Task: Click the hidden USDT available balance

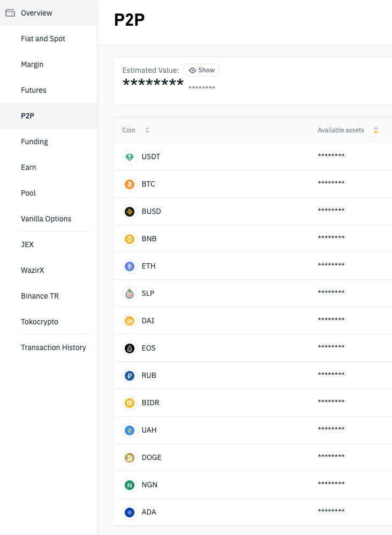Action: 331,155
